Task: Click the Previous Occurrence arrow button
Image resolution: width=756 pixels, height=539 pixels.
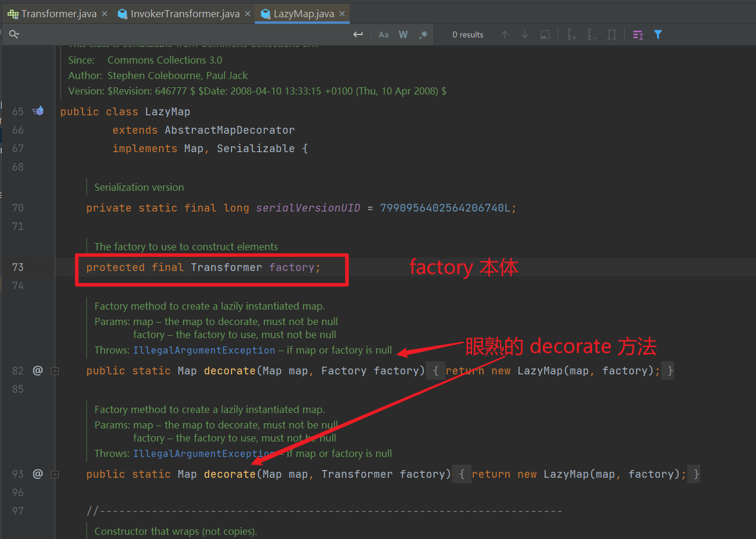Action: point(505,34)
